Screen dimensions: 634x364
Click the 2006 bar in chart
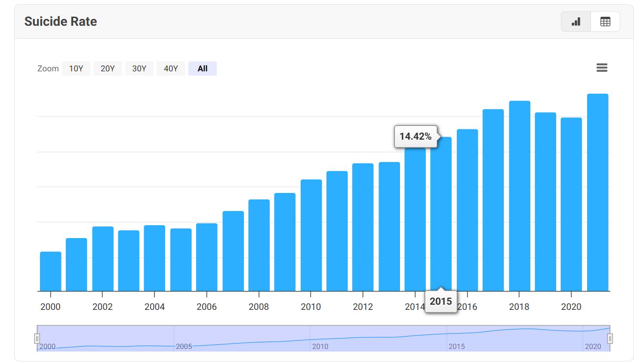pyautogui.click(x=207, y=257)
